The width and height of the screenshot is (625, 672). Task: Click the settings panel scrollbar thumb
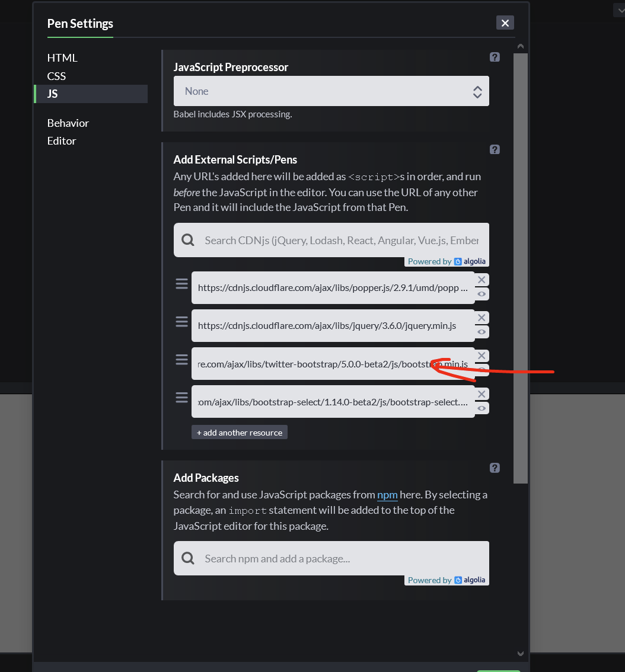[x=520, y=268]
